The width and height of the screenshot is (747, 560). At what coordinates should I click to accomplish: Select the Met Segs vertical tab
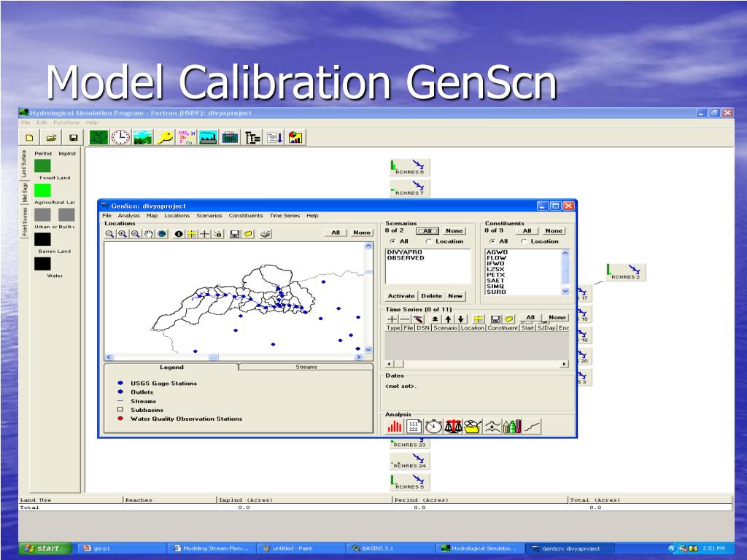coord(25,192)
